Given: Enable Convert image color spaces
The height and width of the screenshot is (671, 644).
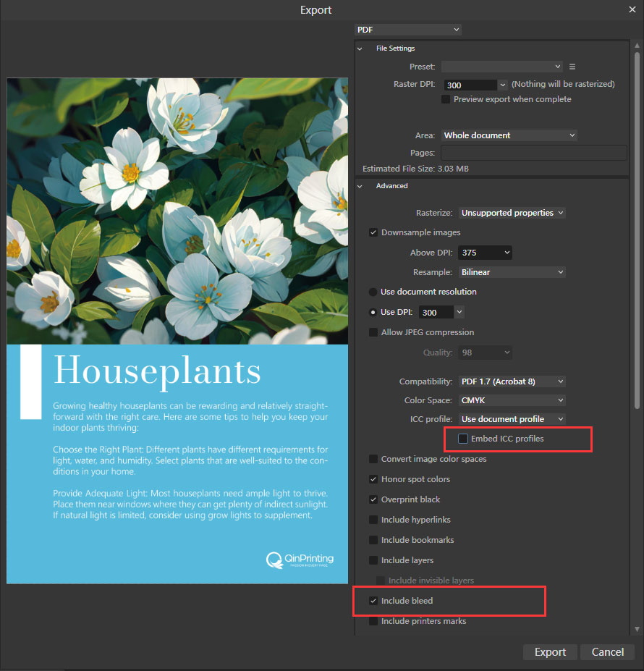Looking at the screenshot, I should point(373,459).
